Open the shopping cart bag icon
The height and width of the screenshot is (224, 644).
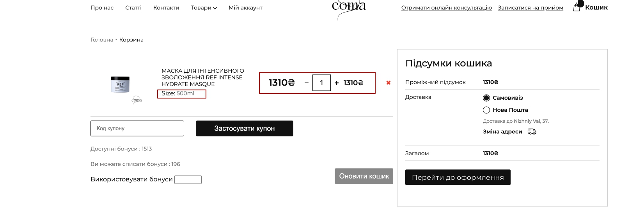577,7
